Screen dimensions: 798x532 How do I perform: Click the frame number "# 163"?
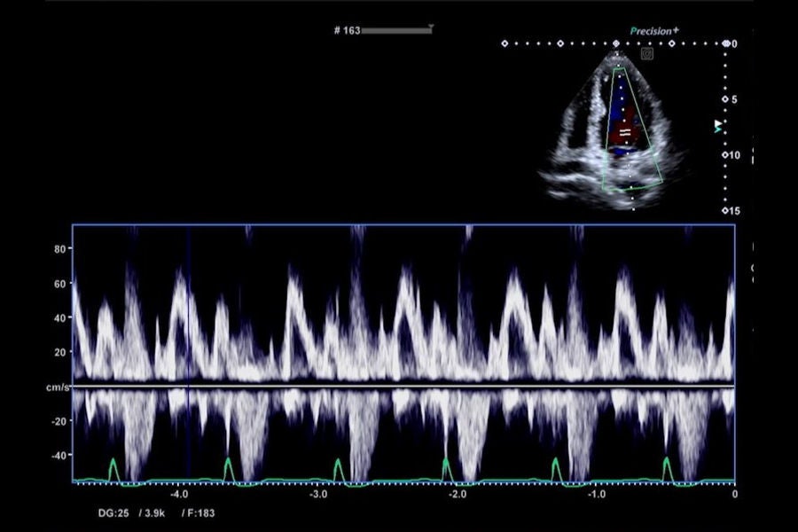pos(347,30)
